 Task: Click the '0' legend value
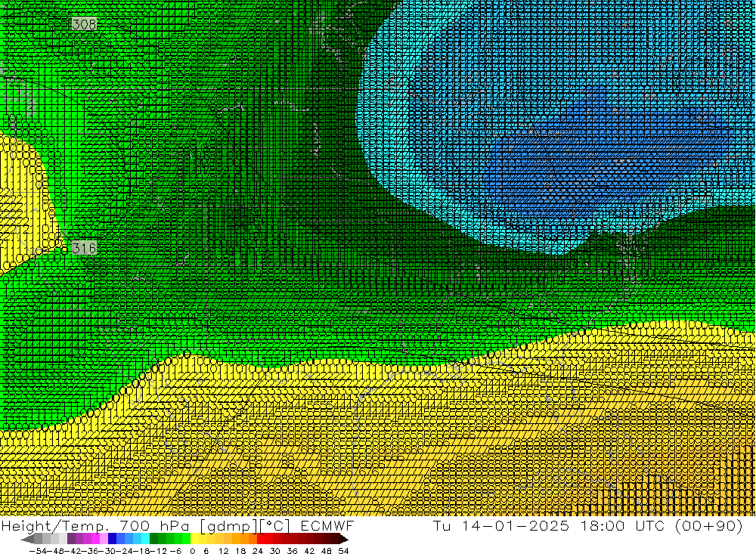pyautogui.click(x=192, y=551)
